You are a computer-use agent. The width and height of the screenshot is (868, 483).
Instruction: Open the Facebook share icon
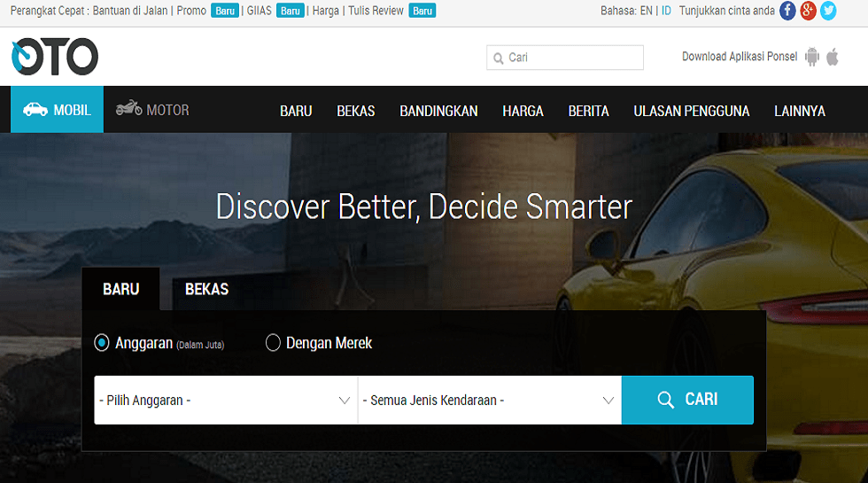coord(787,11)
